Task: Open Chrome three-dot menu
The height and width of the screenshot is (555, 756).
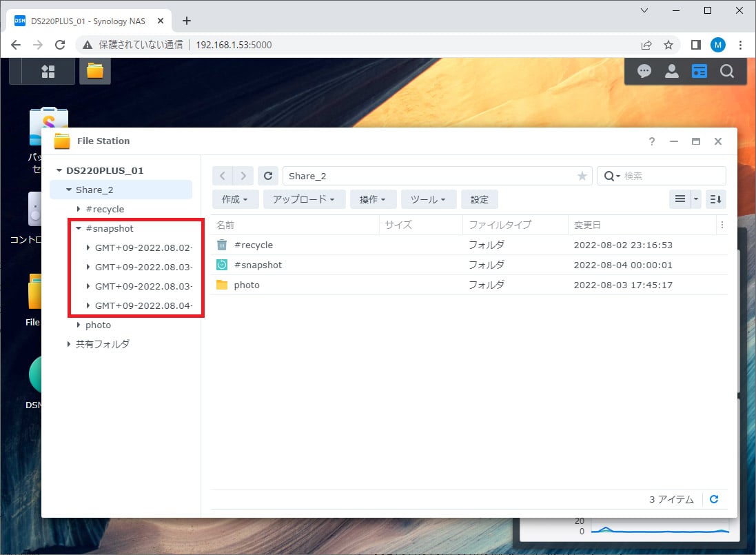Action: pyautogui.click(x=740, y=45)
